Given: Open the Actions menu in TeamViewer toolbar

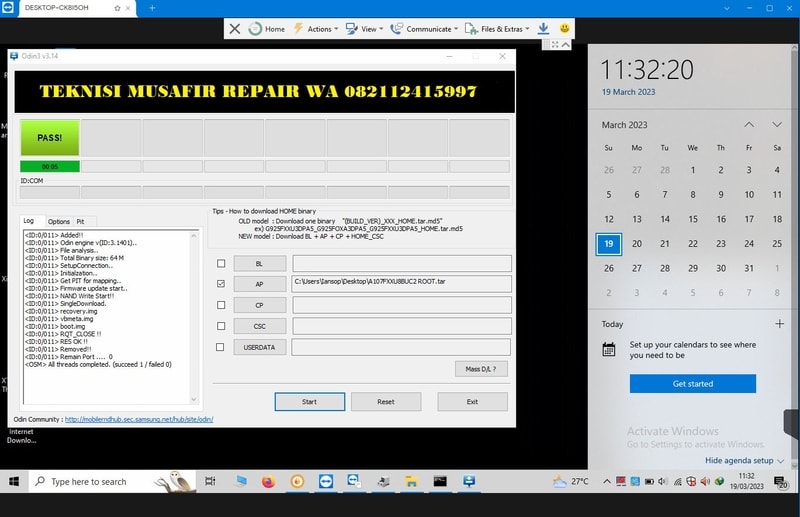Looking at the screenshot, I should tap(316, 29).
